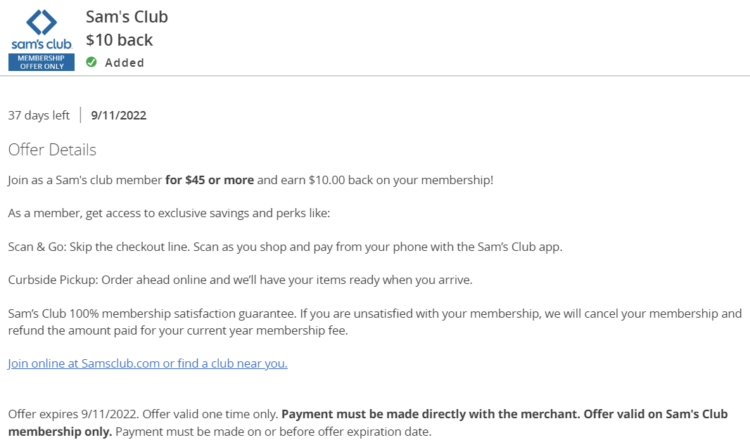Click the Join as a Sam's club member sentence
The height and width of the screenshot is (440, 750).
tap(250, 180)
